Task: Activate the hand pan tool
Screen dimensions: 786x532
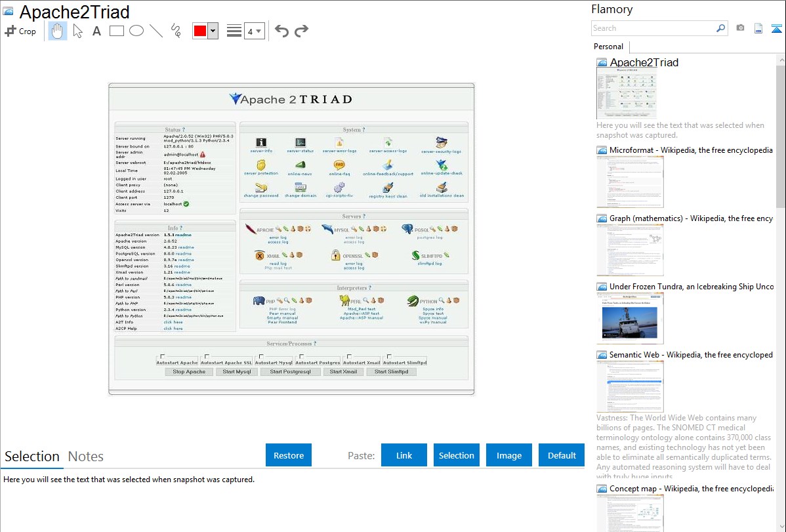Action: pos(57,31)
